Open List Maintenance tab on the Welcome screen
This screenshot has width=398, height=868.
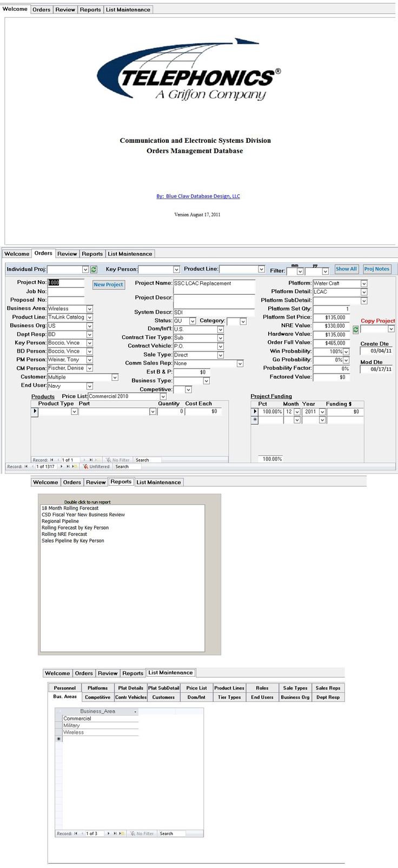tap(128, 10)
